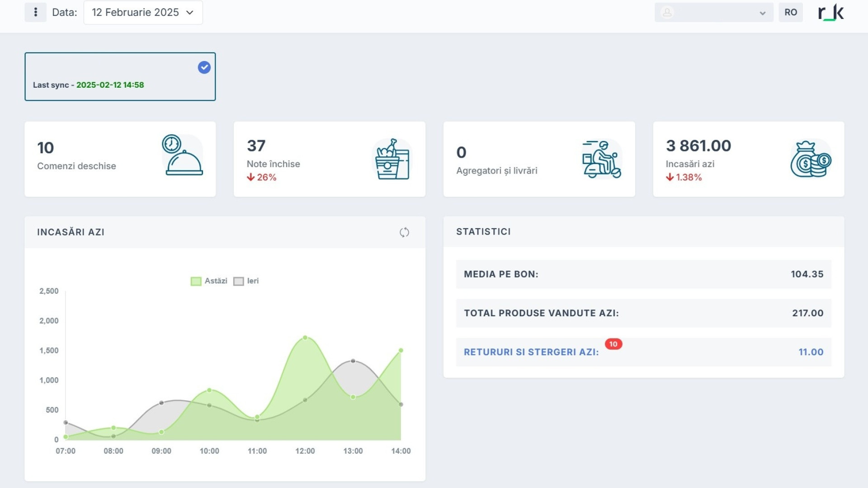The width and height of the screenshot is (868, 488).
Task: Expand the user selection dropdown in top bar
Action: click(763, 13)
